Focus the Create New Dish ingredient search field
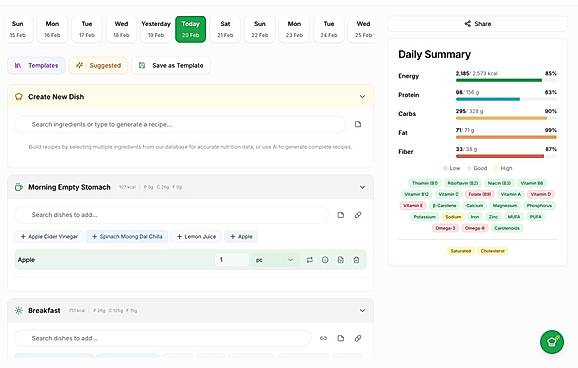Screen dimensions: 578x368 [x=181, y=125]
